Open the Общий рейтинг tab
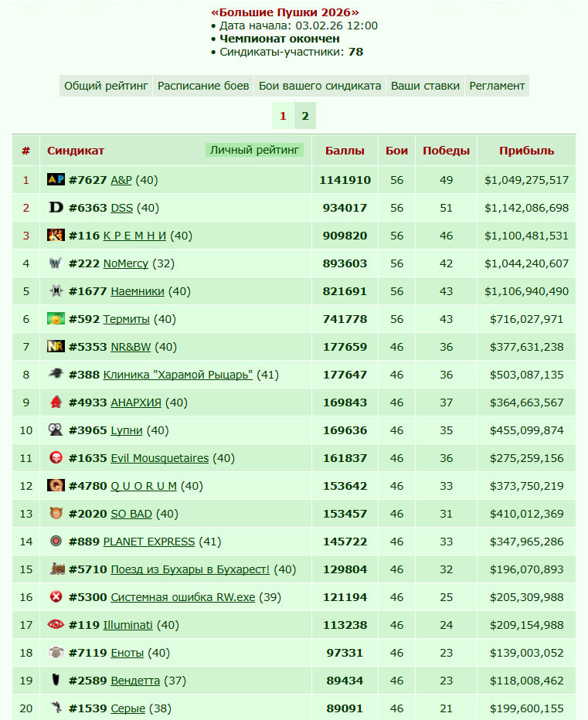The height and width of the screenshot is (720, 588). click(x=106, y=86)
